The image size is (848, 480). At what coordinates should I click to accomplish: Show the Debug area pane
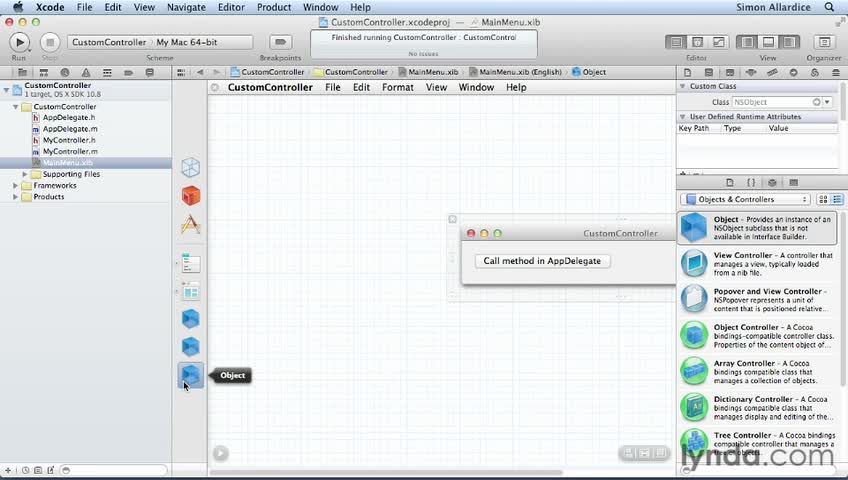tap(768, 42)
